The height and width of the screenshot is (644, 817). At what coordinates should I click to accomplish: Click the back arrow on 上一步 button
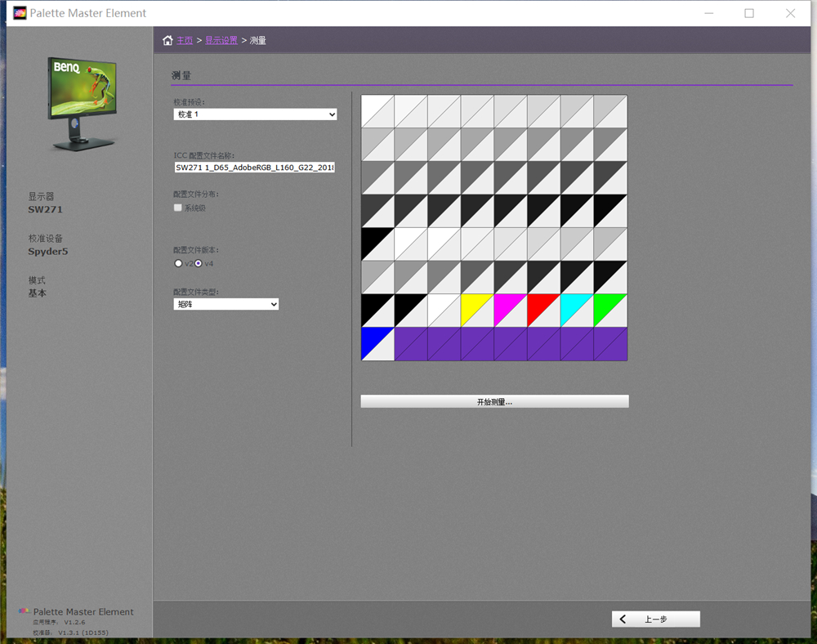point(623,619)
